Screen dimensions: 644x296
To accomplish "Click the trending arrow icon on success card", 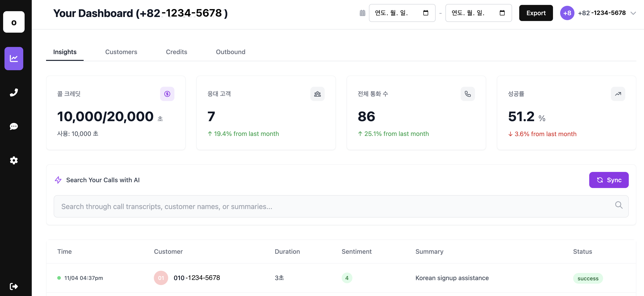I will [618, 94].
